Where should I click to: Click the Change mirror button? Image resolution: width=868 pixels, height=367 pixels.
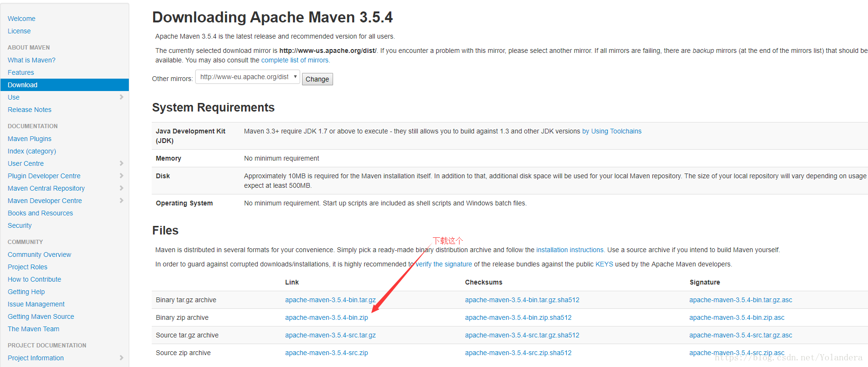pyautogui.click(x=317, y=79)
